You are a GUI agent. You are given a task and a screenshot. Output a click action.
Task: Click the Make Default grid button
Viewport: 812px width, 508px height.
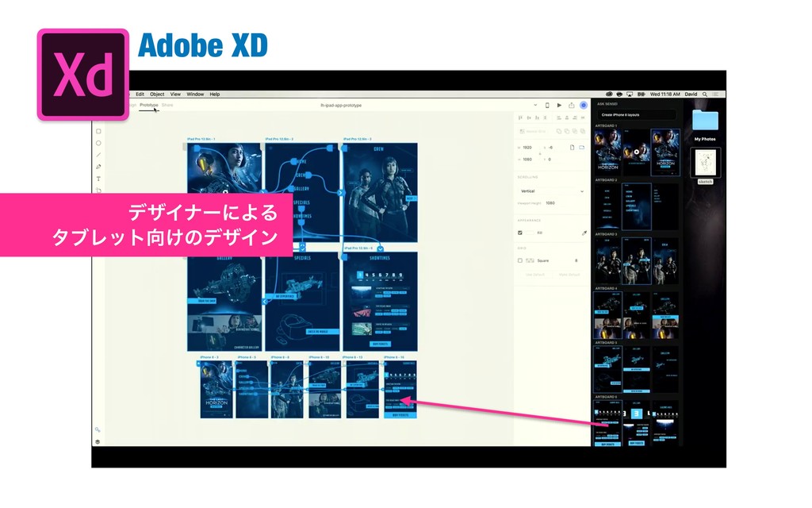(x=569, y=275)
